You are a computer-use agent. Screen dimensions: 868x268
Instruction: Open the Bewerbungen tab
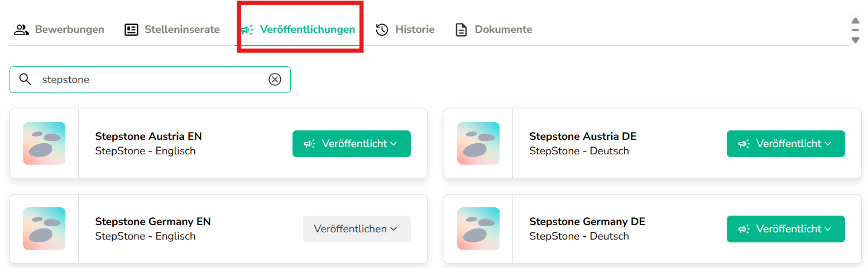[x=59, y=30]
